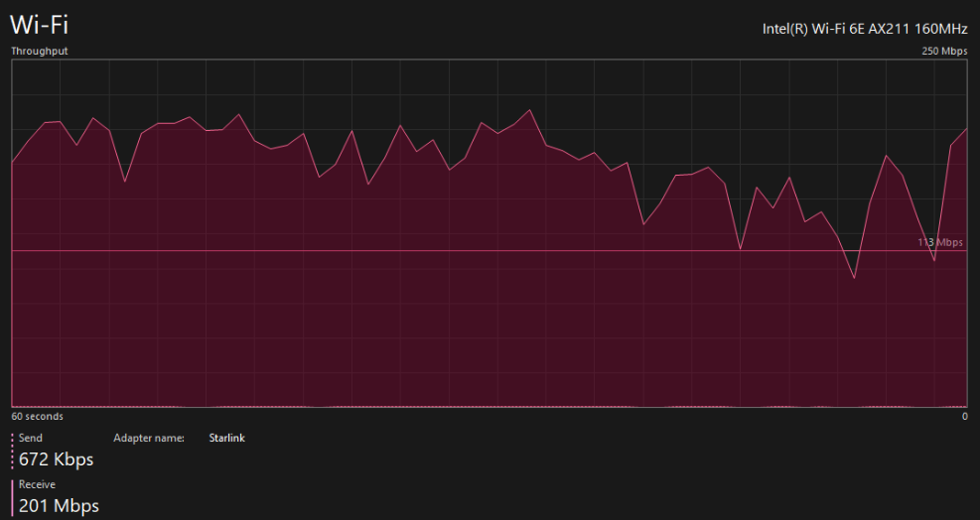This screenshot has height=520, width=980.
Task: Select the 672 Kbps send value
Action: 56,459
